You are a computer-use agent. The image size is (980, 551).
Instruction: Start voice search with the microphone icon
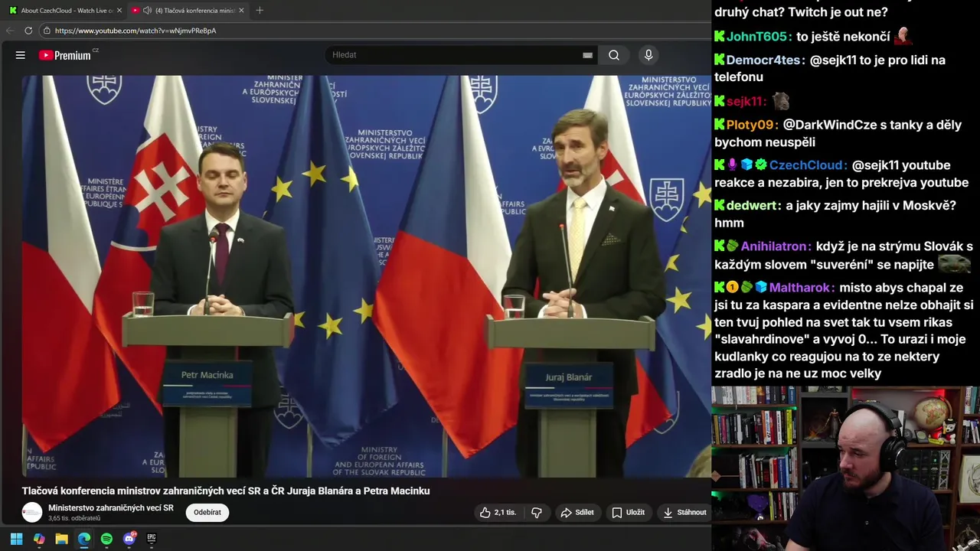[x=648, y=55]
